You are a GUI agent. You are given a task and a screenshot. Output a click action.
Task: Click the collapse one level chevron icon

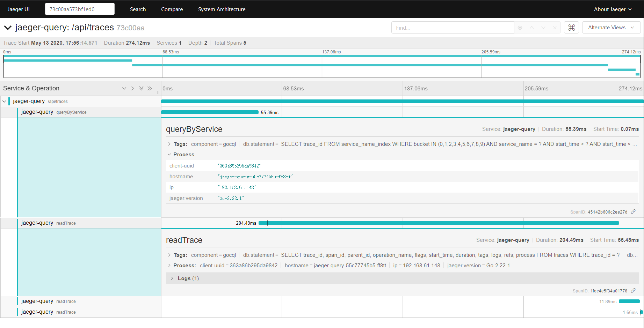point(133,89)
